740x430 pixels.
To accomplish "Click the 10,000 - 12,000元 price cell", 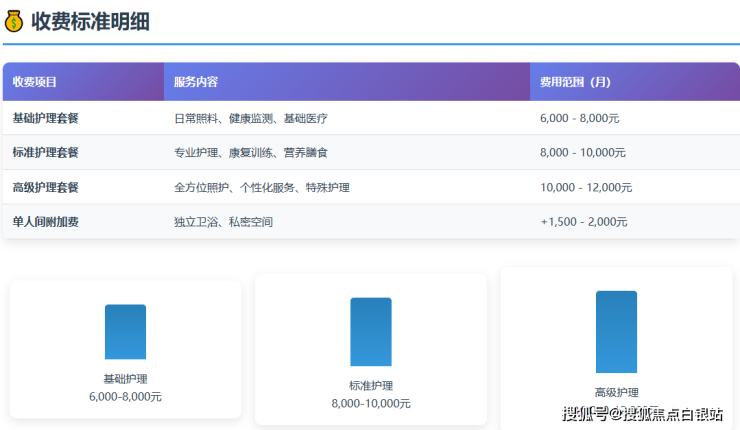I will tap(586, 187).
